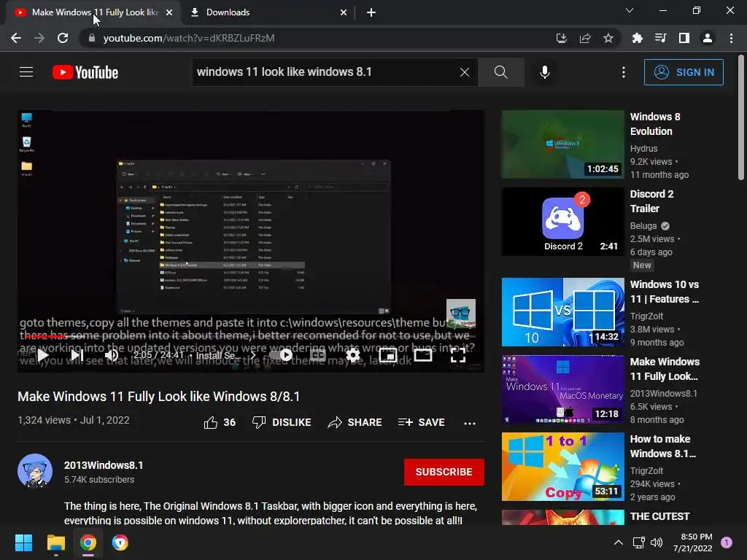Enter full screen mode
The image size is (747, 560).
(x=458, y=355)
